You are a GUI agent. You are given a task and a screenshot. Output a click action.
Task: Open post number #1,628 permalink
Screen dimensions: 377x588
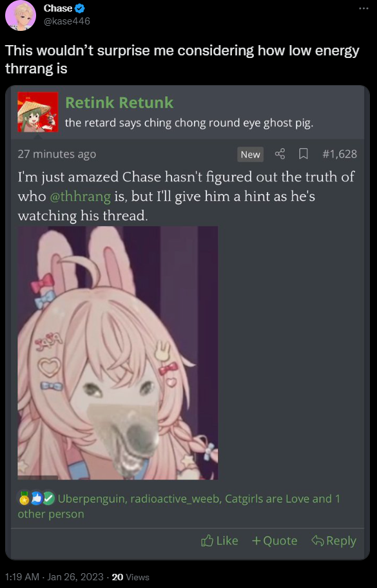340,154
